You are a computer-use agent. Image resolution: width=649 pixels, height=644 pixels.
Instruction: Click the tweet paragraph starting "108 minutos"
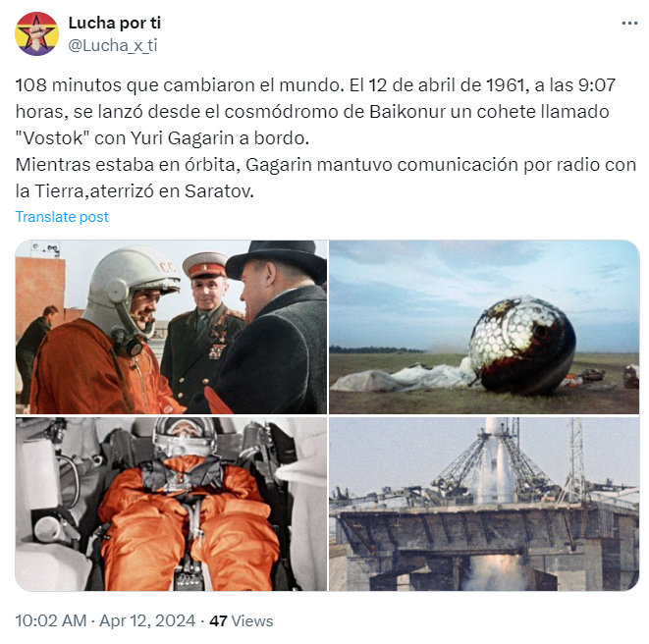pos(315,111)
